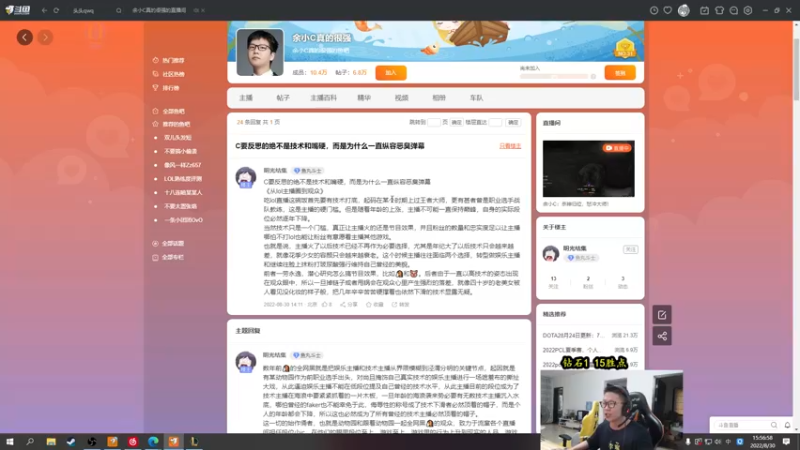Image resolution: width=800 pixels, height=450 pixels.
Task: Click the 只看楼主 link
Action: pyautogui.click(x=510, y=146)
